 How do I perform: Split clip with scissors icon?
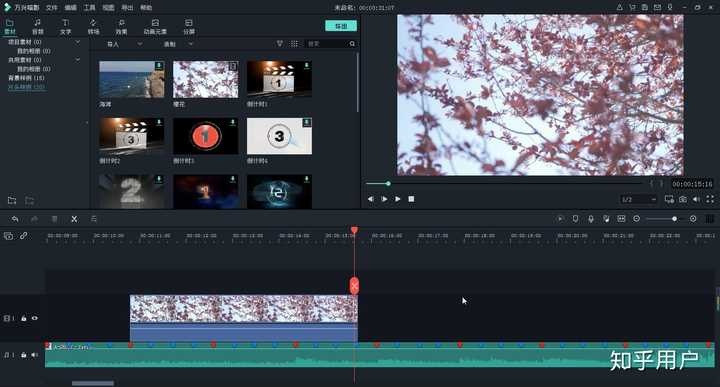tap(74, 219)
